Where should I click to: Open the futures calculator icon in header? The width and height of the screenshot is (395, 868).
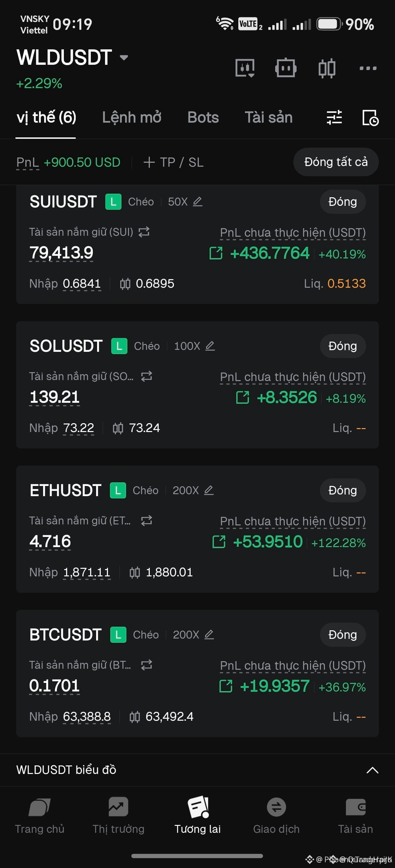pyautogui.click(x=245, y=68)
